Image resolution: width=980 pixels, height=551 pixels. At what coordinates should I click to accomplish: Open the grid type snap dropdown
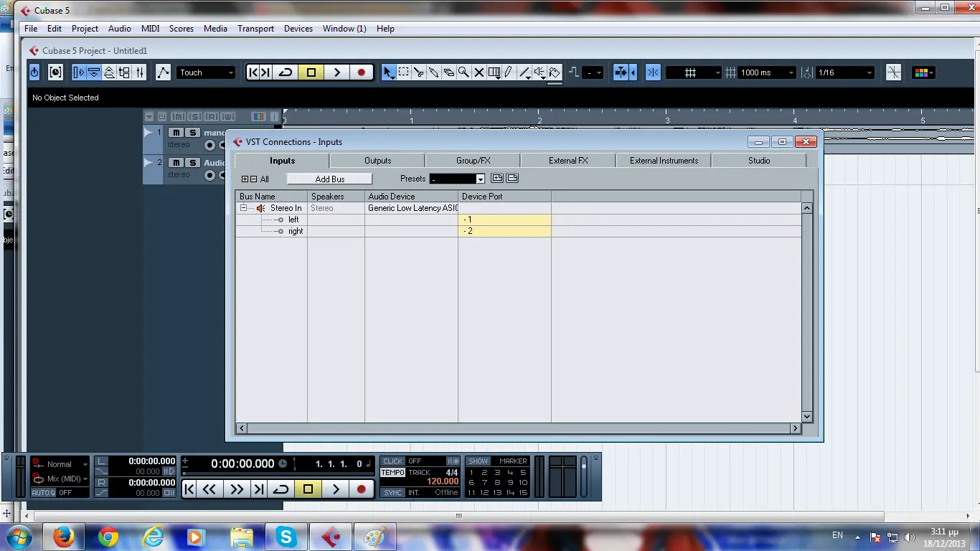[694, 72]
